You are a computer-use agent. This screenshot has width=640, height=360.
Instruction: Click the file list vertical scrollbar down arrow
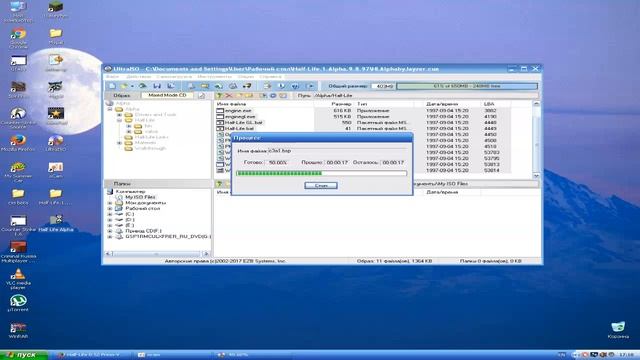[537, 176]
